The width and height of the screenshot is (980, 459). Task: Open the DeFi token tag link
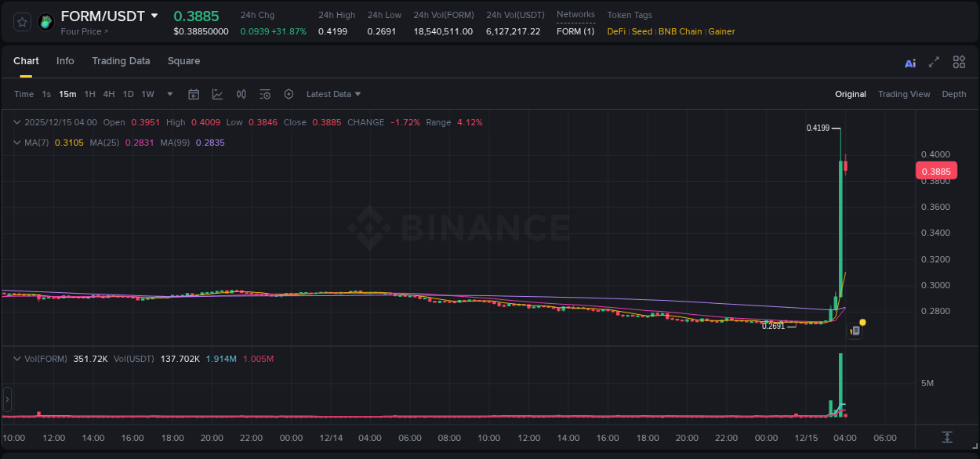615,31
